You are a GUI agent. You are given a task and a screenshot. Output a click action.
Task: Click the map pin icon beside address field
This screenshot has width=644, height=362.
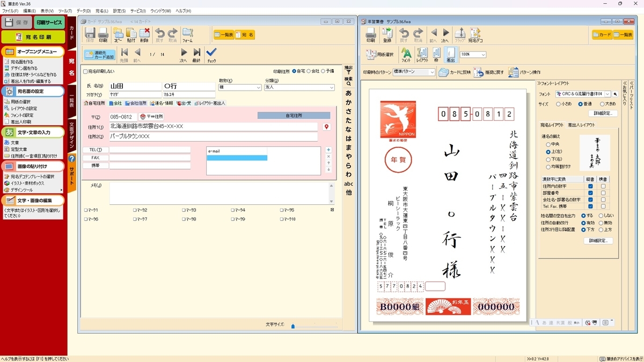(x=326, y=127)
